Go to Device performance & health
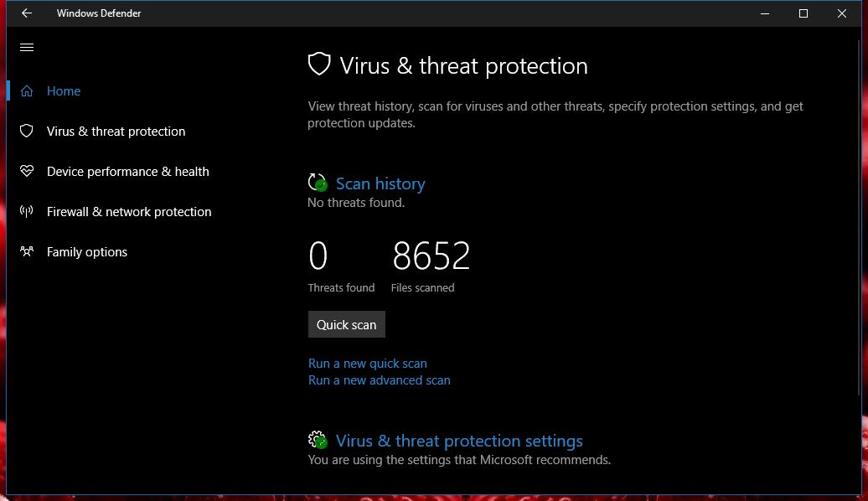The width and height of the screenshot is (868, 501). (128, 172)
